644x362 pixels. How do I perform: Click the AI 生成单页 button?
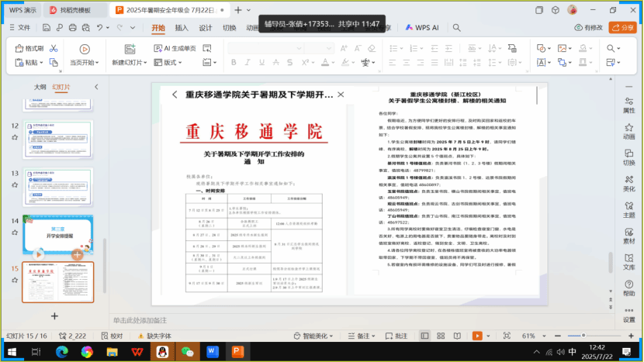pos(174,48)
